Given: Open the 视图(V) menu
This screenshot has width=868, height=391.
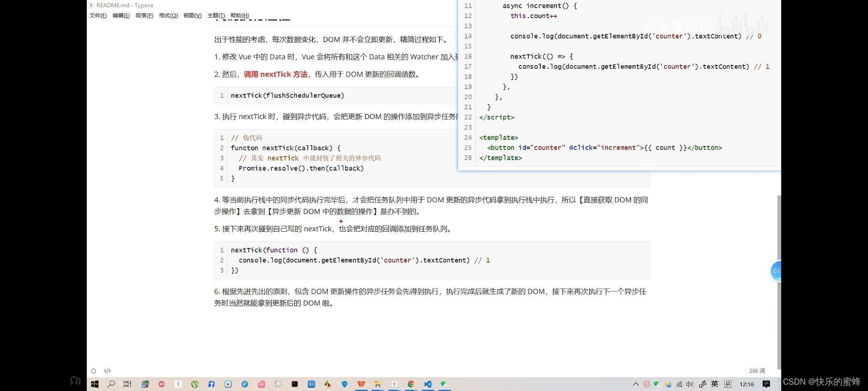Looking at the screenshot, I should click(193, 15).
